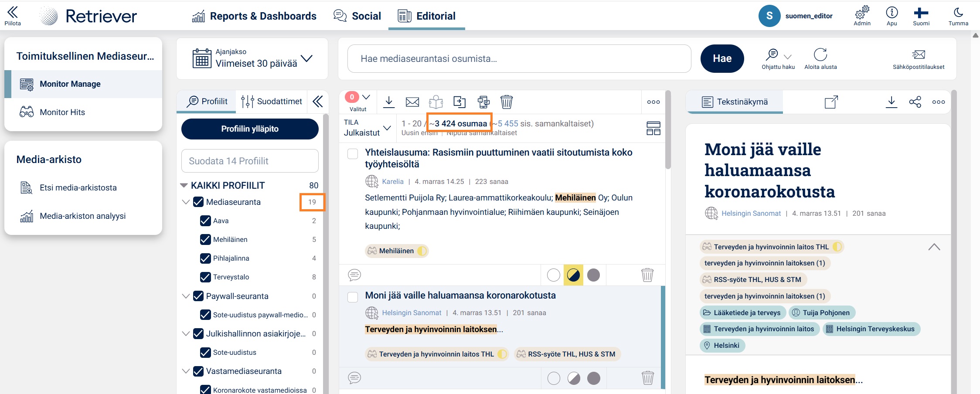The image size is (980, 394).
Task: Open the article in a new window
Action: [831, 102]
